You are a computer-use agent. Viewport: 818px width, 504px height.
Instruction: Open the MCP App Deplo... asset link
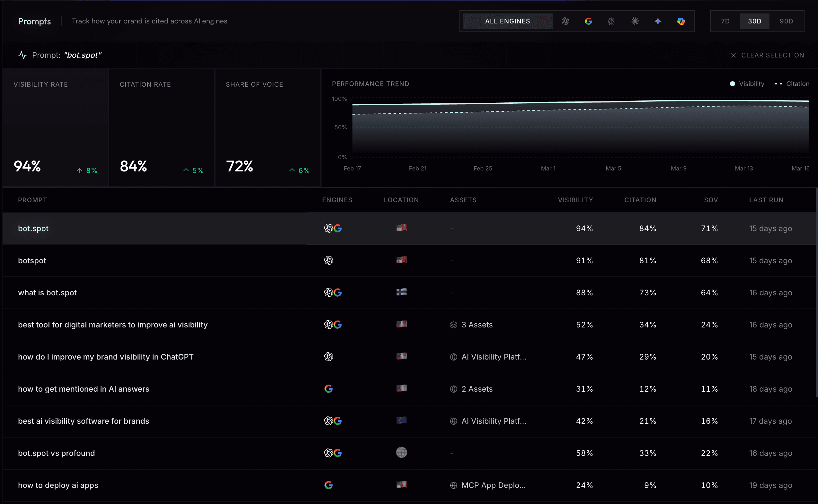[493, 485]
